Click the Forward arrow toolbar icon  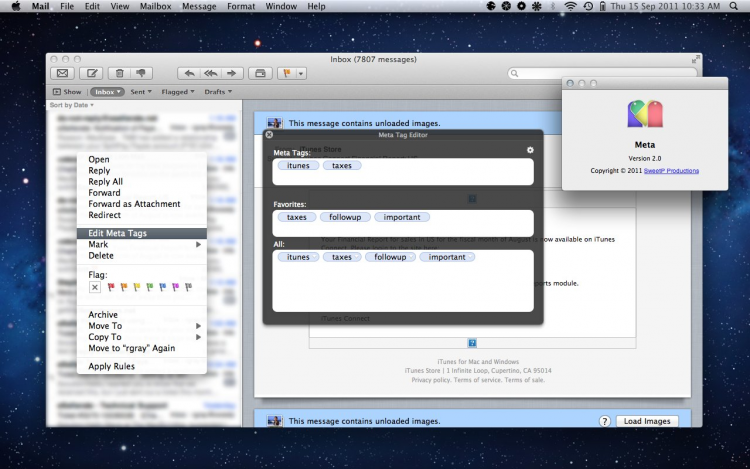(232, 73)
